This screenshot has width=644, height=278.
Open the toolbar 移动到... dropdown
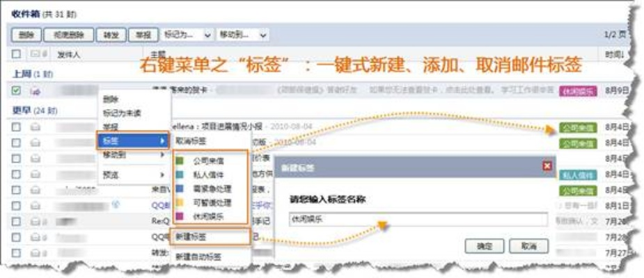[x=243, y=35]
